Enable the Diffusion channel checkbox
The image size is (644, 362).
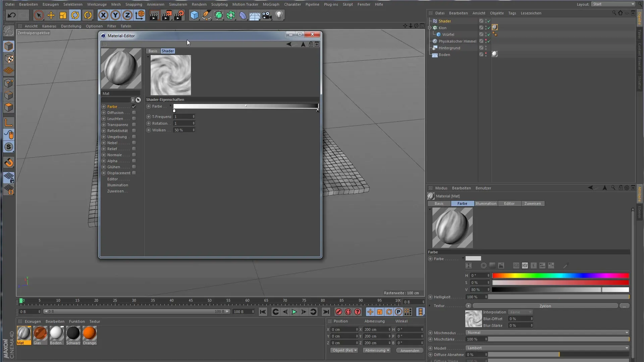pyautogui.click(x=134, y=113)
